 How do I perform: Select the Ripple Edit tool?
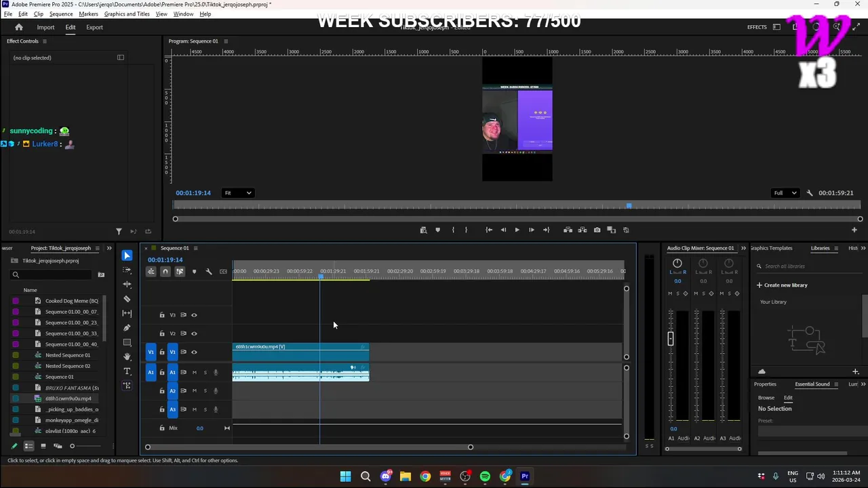[127, 284]
